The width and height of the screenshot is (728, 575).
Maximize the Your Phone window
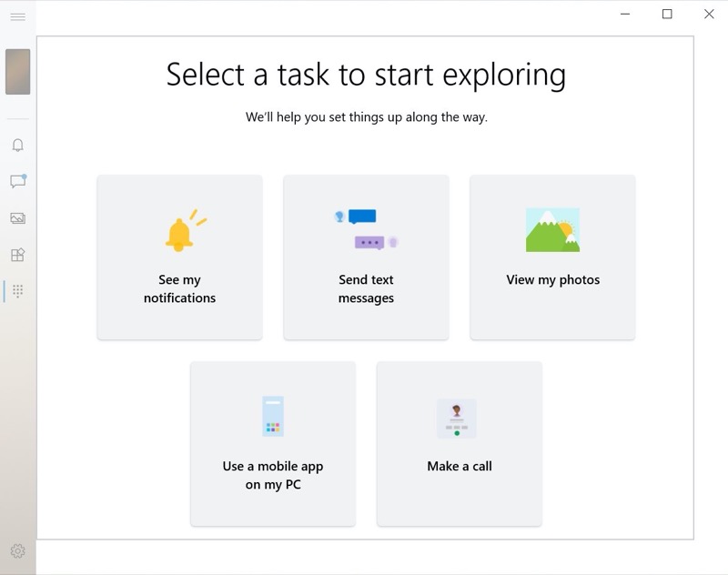(x=667, y=14)
